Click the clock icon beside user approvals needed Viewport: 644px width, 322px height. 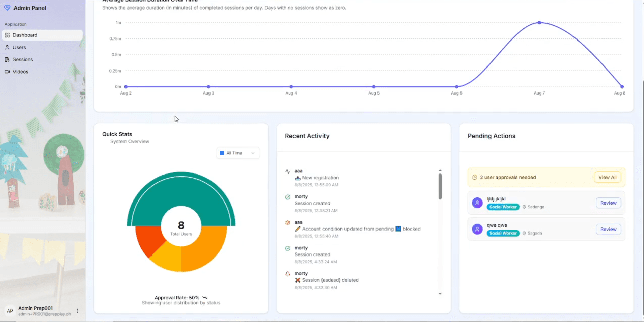pos(474,177)
